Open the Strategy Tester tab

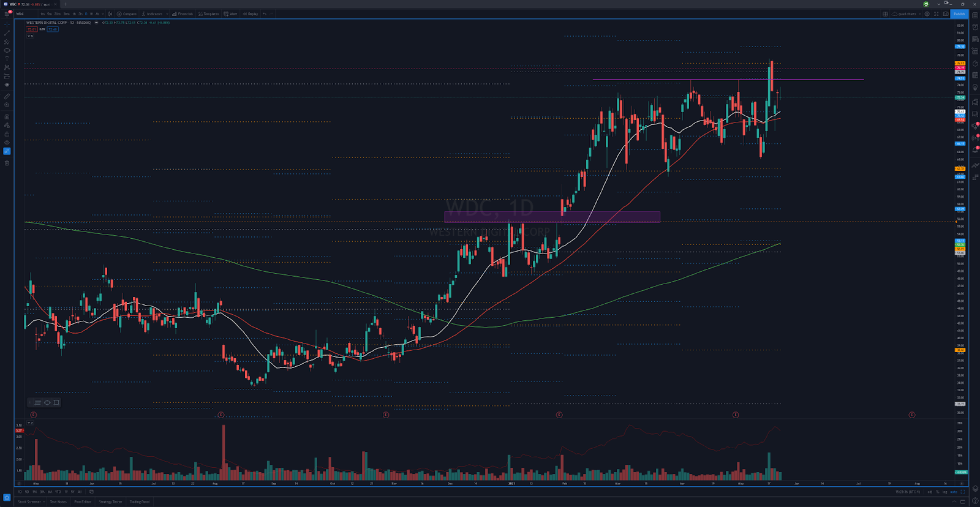[x=110, y=501]
